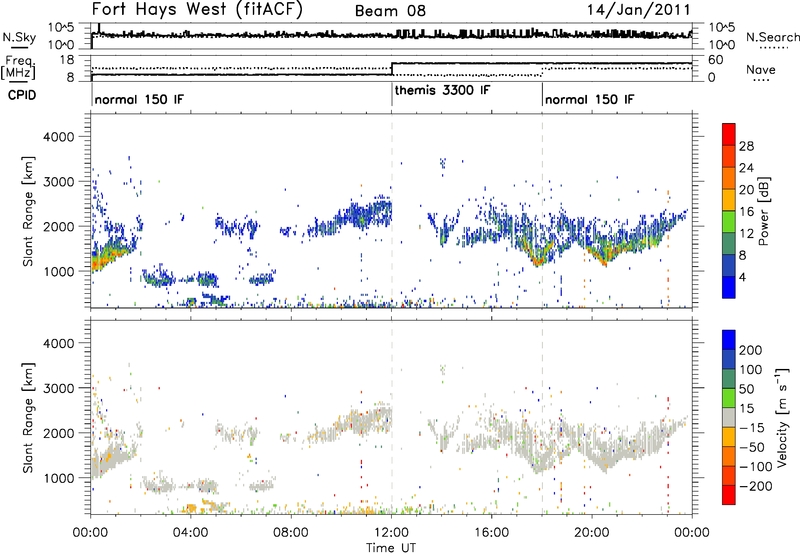Click the 'N.Search' legend label
The image size is (800, 554).
click(772, 37)
